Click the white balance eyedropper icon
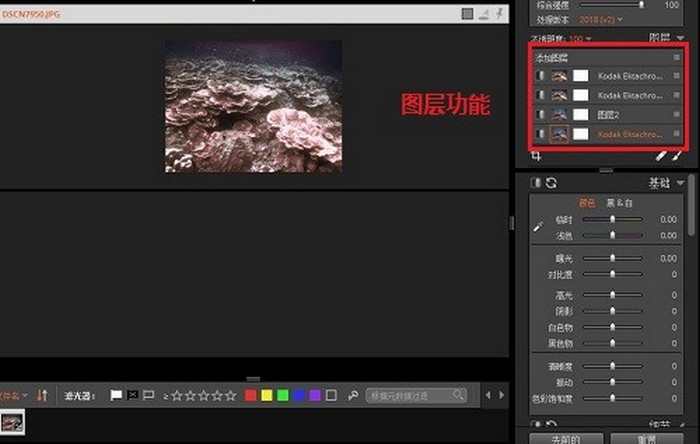The height and width of the screenshot is (444, 700). pyautogui.click(x=538, y=227)
